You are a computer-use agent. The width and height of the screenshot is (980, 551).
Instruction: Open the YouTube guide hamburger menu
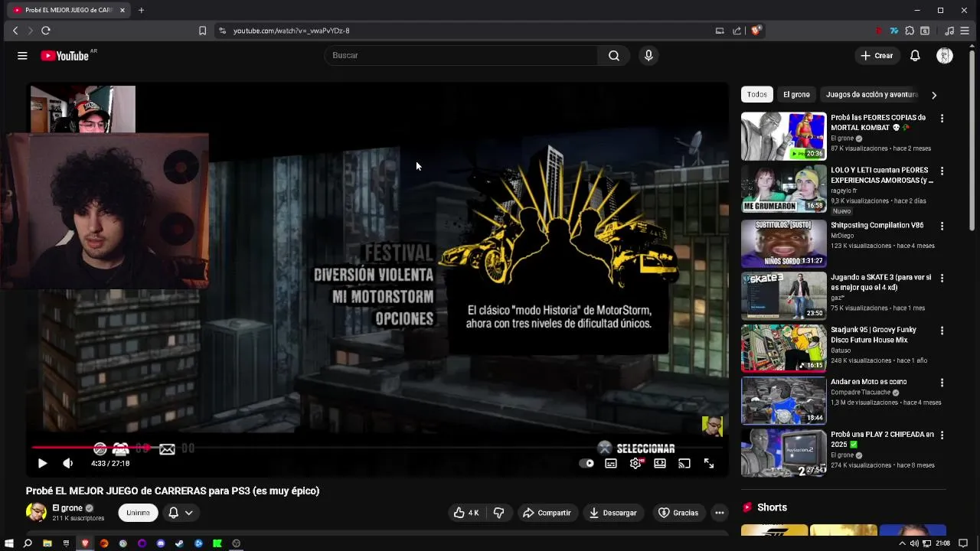22,56
